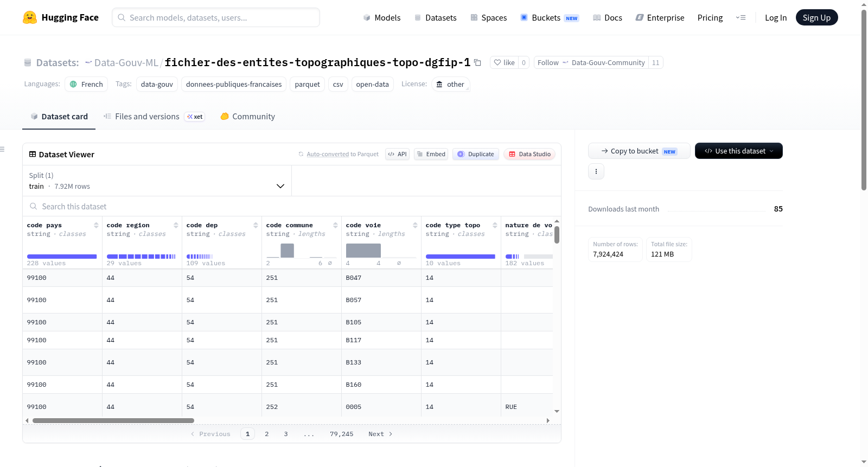Open the Community tab
The height and width of the screenshot is (467, 868).
click(248, 117)
